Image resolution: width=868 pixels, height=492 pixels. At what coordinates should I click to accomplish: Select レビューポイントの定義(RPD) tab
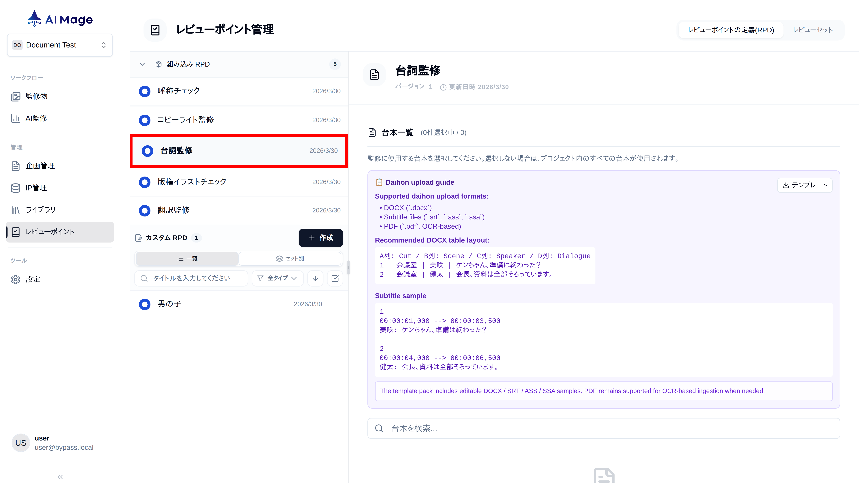point(730,30)
